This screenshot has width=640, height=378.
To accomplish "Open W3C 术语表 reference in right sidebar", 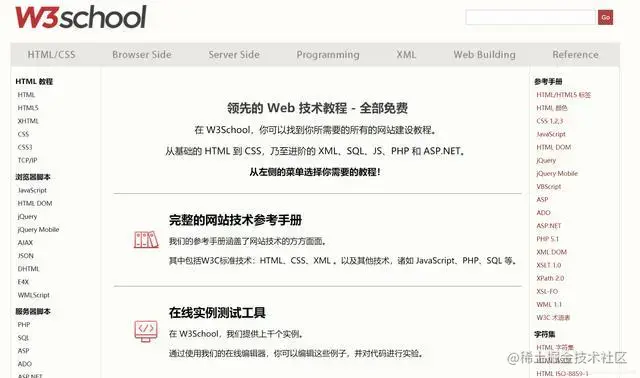I will pyautogui.click(x=553, y=317).
